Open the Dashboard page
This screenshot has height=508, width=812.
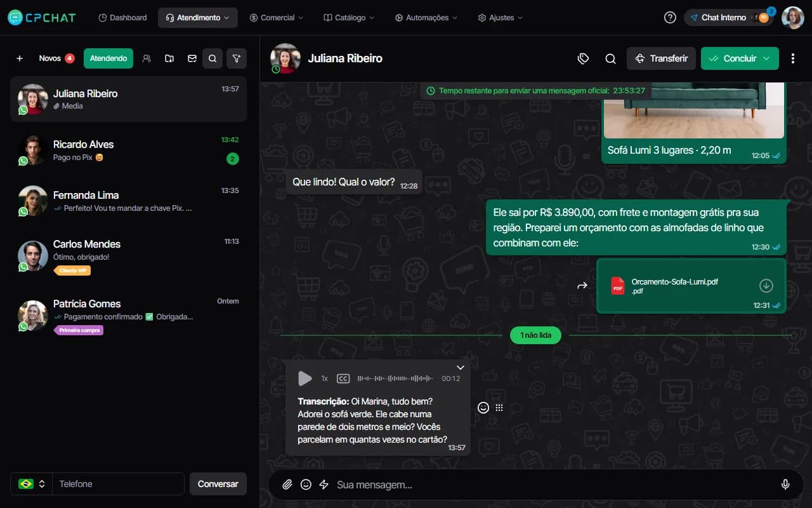click(123, 18)
